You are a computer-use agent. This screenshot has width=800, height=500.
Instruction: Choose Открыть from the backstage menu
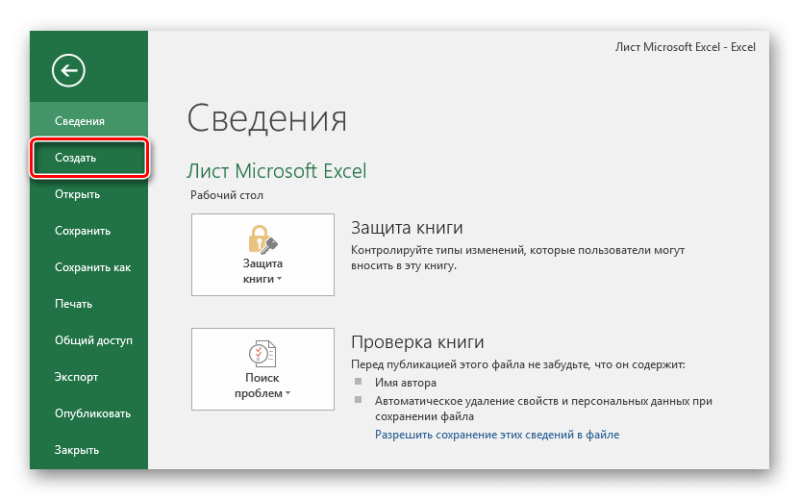tap(89, 194)
